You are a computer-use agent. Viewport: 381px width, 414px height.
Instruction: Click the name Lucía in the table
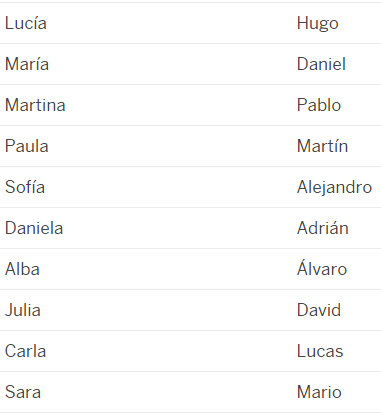26,23
